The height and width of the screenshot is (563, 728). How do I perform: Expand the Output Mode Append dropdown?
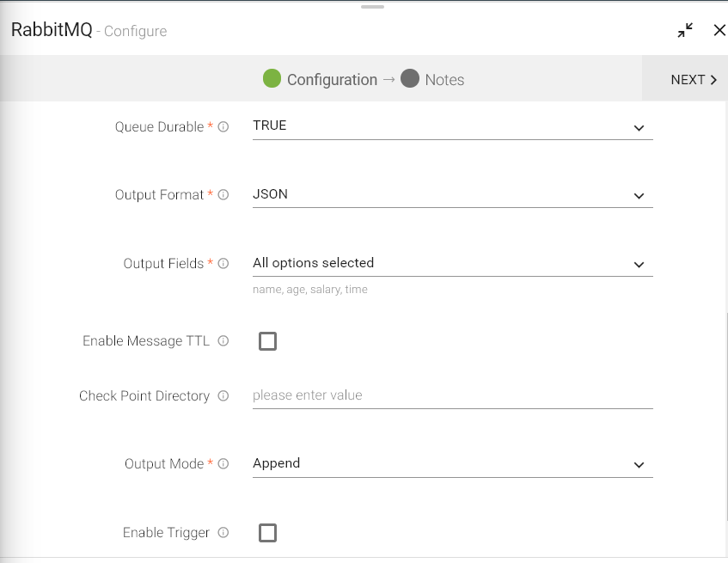pyautogui.click(x=452, y=464)
